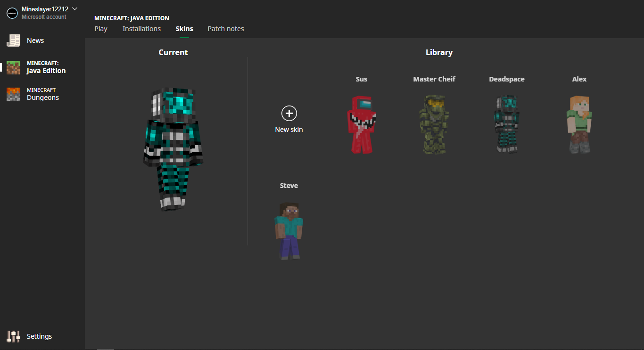
Task: Choose the Steve skin
Action: (x=289, y=231)
